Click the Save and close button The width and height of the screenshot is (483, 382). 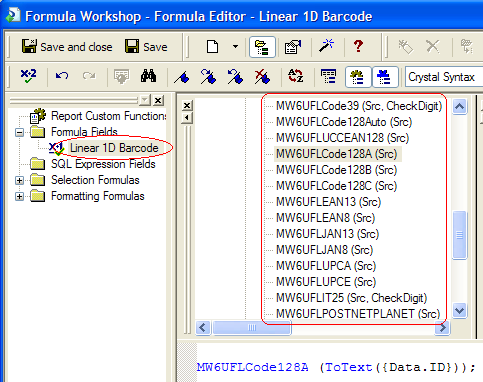[x=67, y=47]
